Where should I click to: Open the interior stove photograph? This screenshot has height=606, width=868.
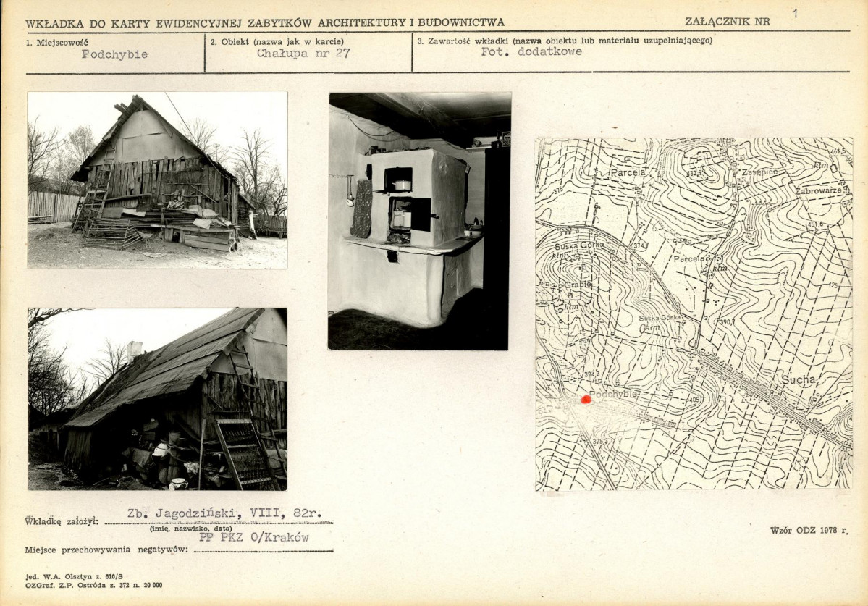(419, 221)
